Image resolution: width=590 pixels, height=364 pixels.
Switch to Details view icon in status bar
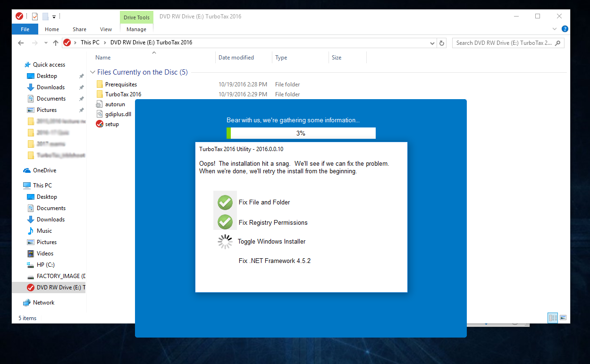pyautogui.click(x=553, y=318)
